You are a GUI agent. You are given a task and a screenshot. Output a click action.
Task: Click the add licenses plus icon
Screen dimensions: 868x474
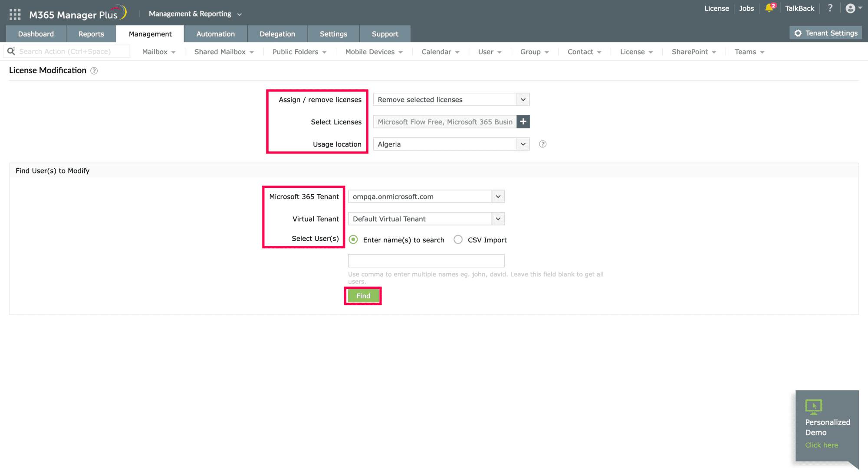pos(523,121)
